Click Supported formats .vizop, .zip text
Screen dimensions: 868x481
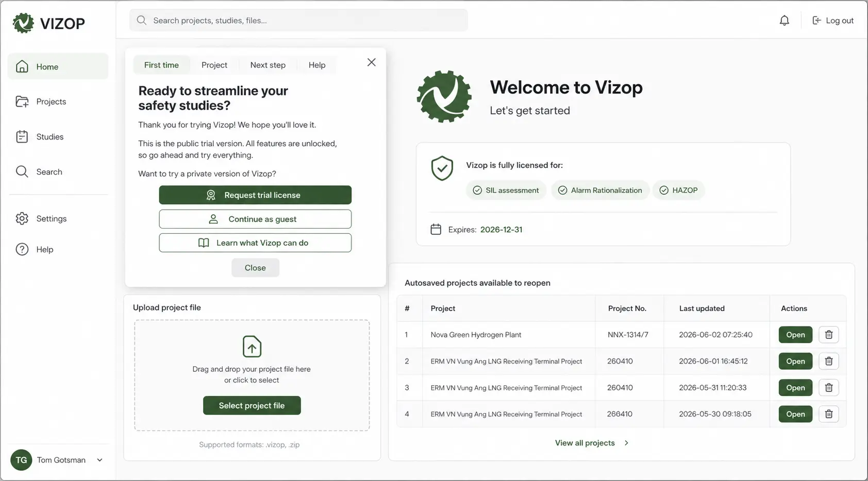click(x=249, y=445)
